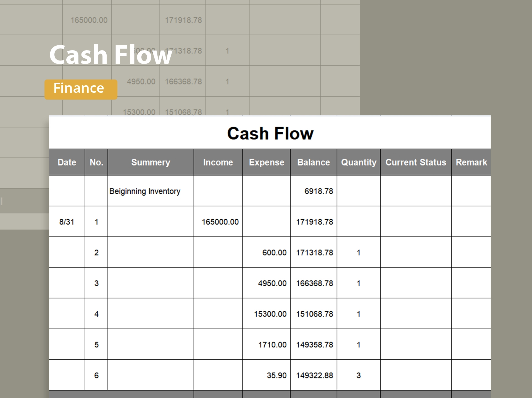Click the Summery column header

pyautogui.click(x=151, y=162)
